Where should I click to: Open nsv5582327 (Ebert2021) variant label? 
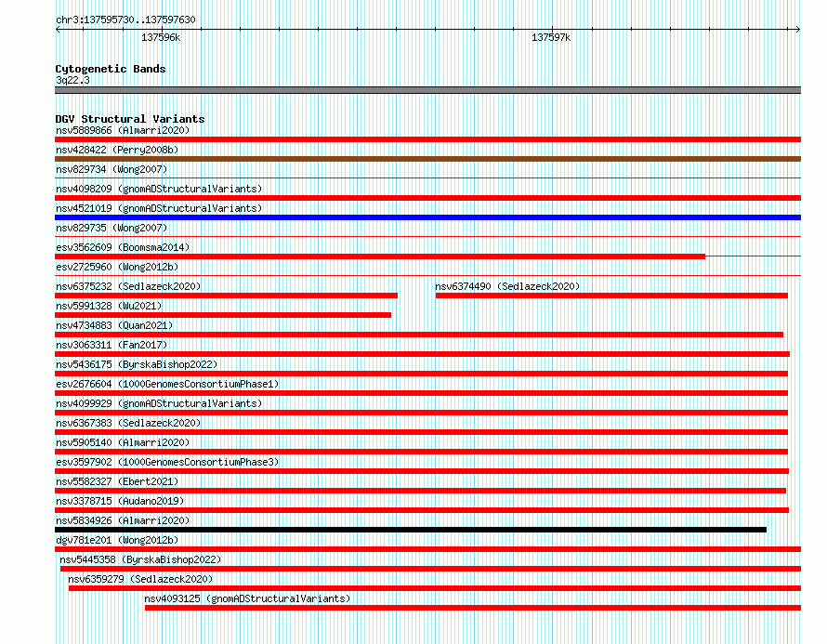click(117, 481)
